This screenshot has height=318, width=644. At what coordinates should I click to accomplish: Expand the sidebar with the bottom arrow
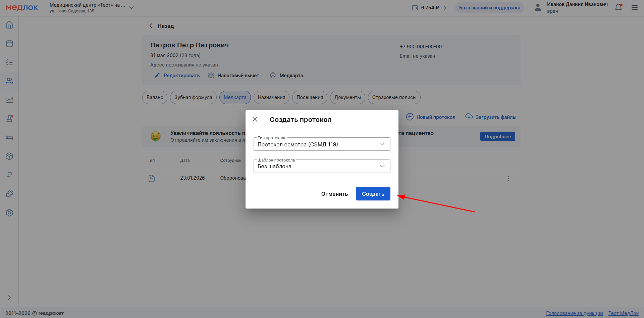(x=9, y=298)
